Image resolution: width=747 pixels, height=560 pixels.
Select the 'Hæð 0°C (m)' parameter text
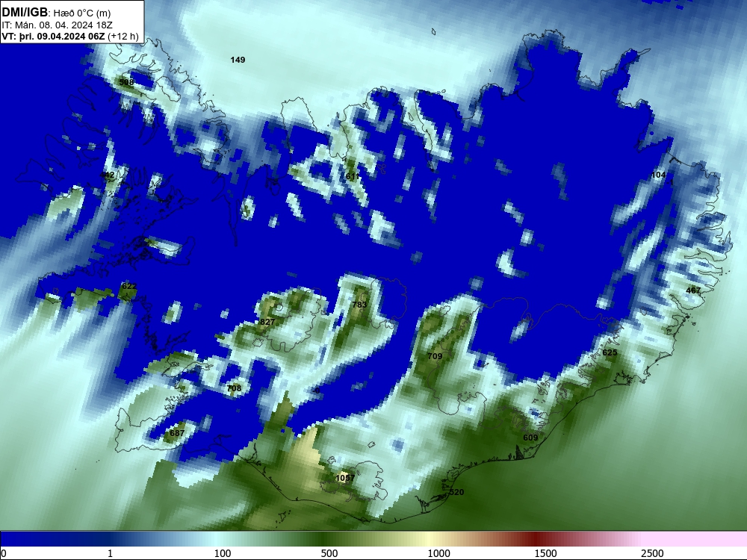pyautogui.click(x=82, y=13)
